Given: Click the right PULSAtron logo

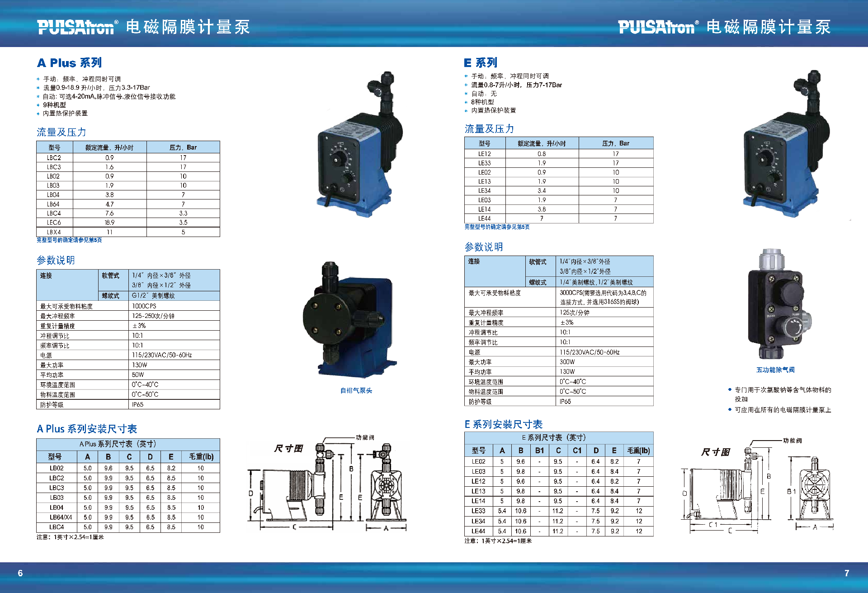Looking at the screenshot, I should tap(658, 27).
